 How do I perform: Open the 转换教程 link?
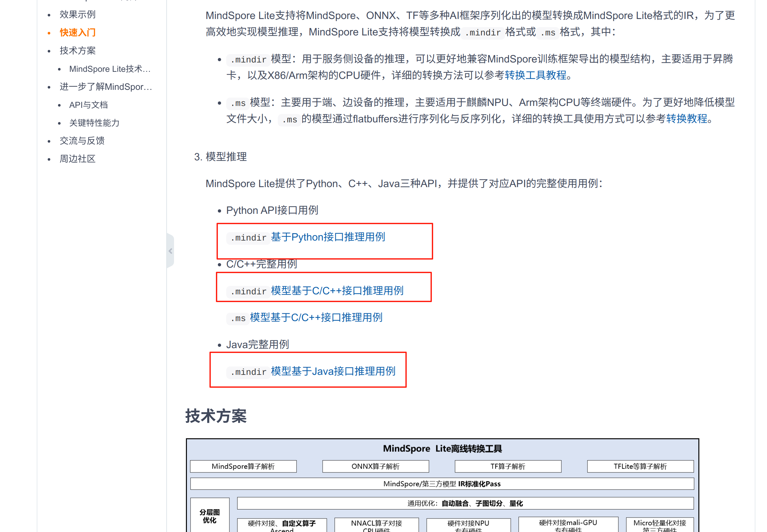[686, 118]
